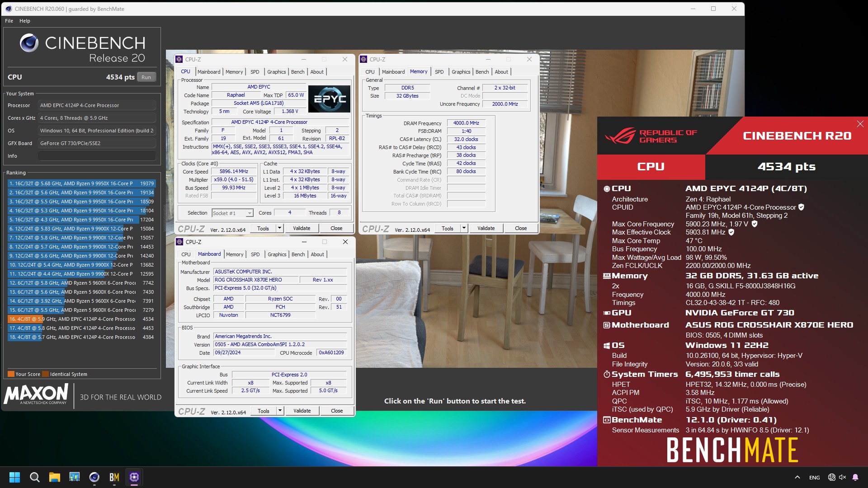
Task: Click BIOS version field 0505 AGESA
Action: [280, 344]
